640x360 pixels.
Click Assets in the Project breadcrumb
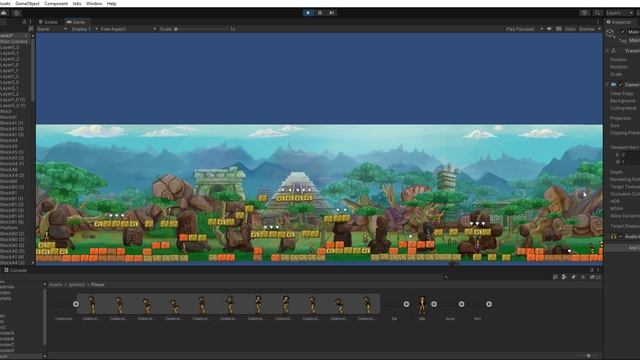tap(55, 284)
